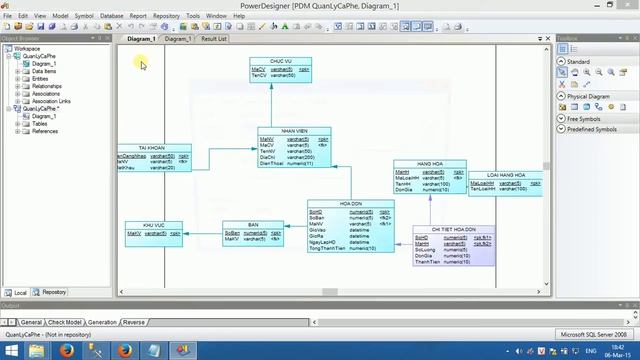The image size is (640, 360).
Task: Collapse the Standard toolbox section
Action: (561, 61)
